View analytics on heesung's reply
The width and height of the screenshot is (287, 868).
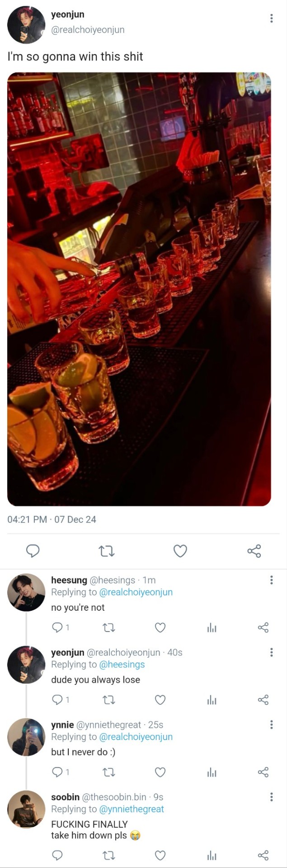click(x=212, y=627)
